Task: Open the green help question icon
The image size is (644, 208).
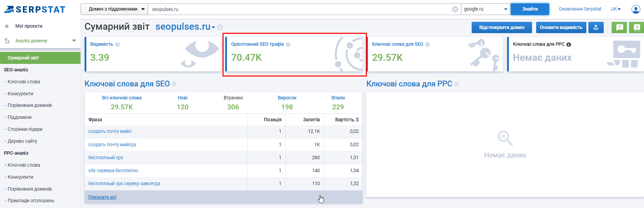Action: [636, 27]
